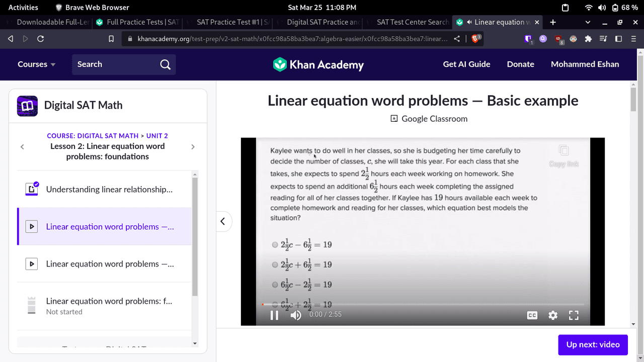Open the COURSE: DIGITAL SAT MATH breadcrumb
This screenshot has width=644, height=362.
[93, 136]
